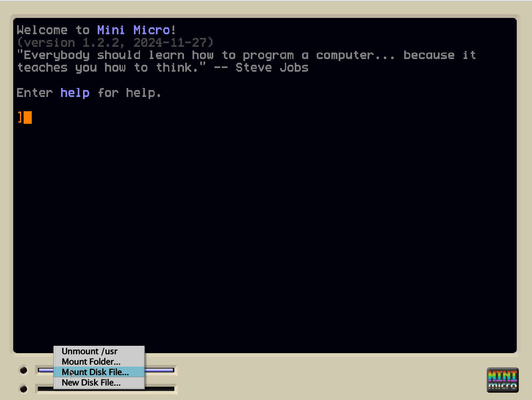Click the 'Enter help for help.' line
This screenshot has width=532, height=400.
(x=89, y=93)
